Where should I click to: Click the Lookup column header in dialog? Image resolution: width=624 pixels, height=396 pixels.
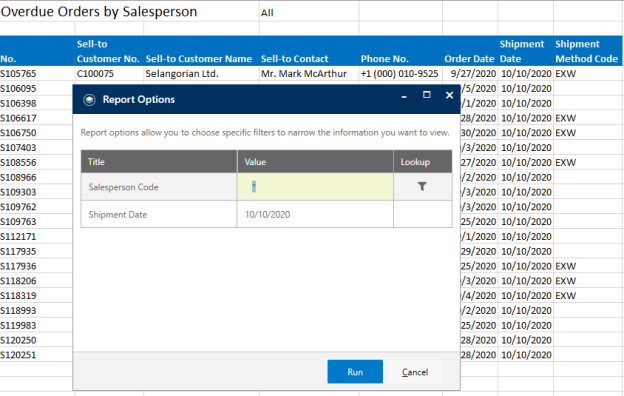click(x=423, y=162)
